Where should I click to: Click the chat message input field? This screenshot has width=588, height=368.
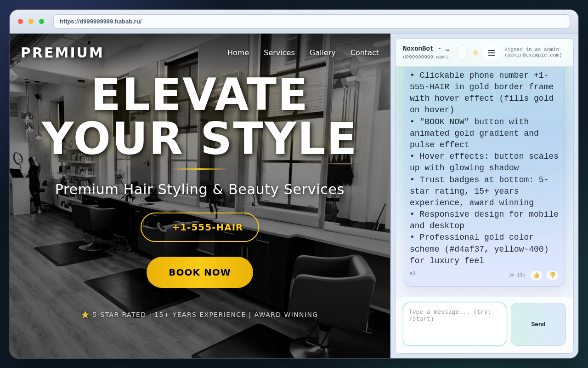454,324
